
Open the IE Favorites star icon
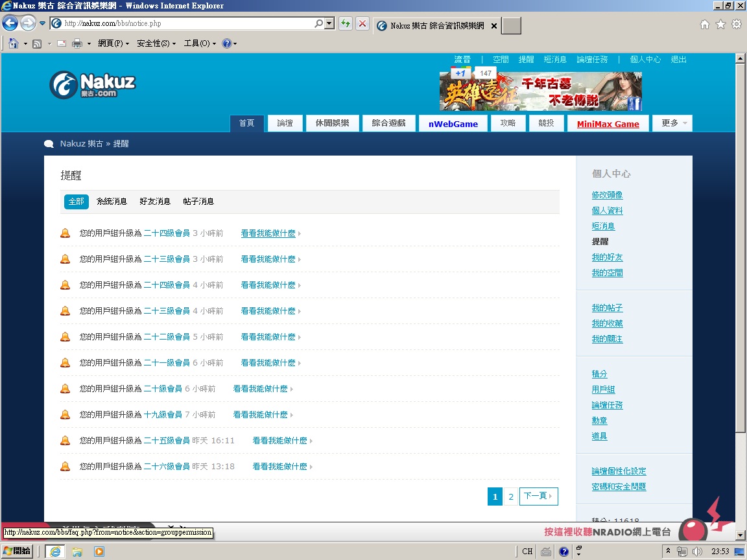(x=720, y=25)
